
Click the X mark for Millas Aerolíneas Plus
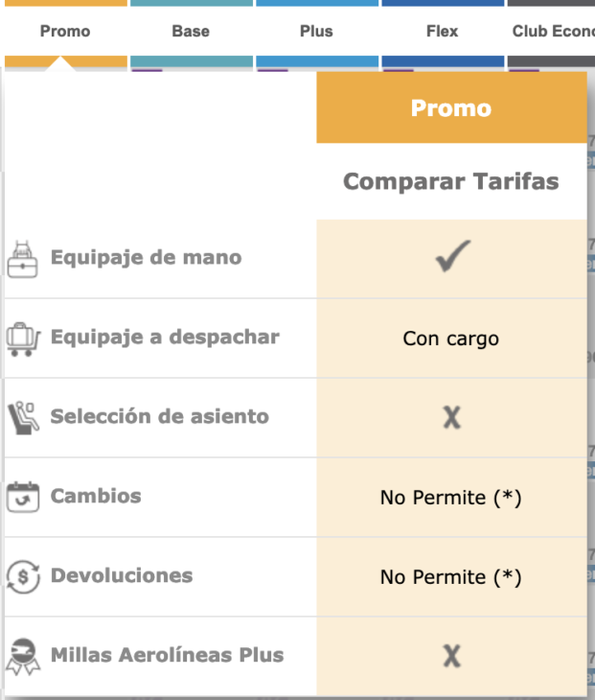(452, 656)
